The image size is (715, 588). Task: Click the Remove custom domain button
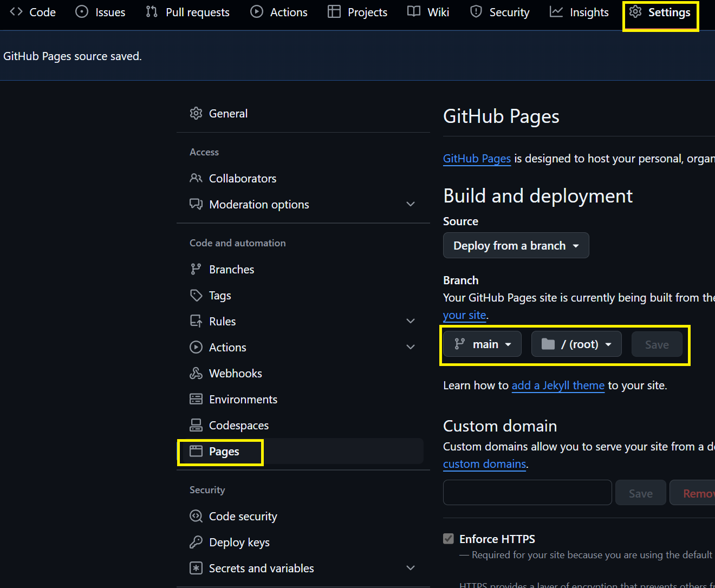693,493
